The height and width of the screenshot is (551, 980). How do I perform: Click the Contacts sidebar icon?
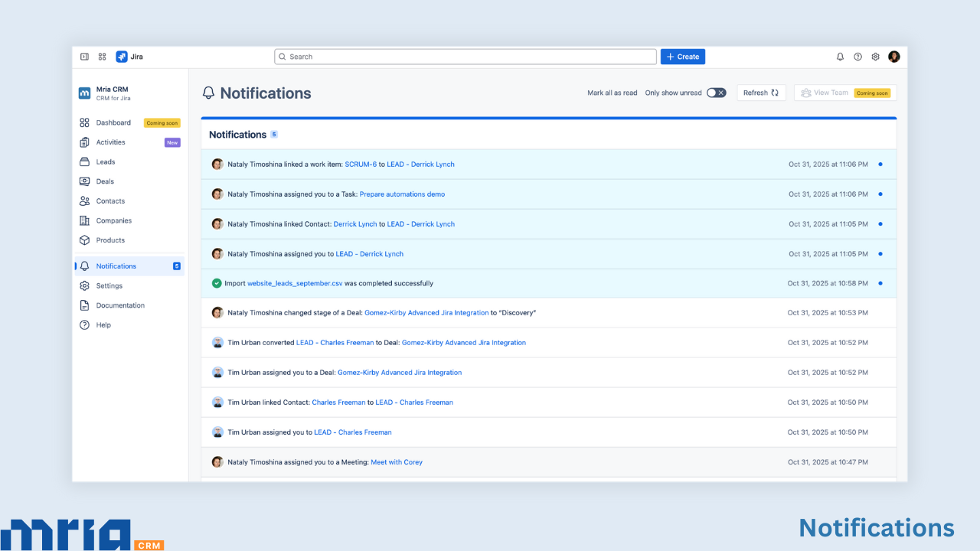point(85,201)
